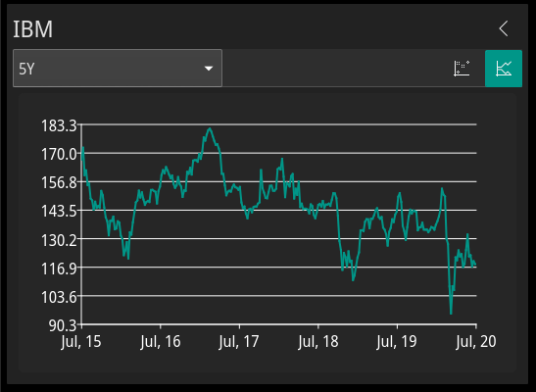Click the 90.3 y-axis label

[63, 325]
